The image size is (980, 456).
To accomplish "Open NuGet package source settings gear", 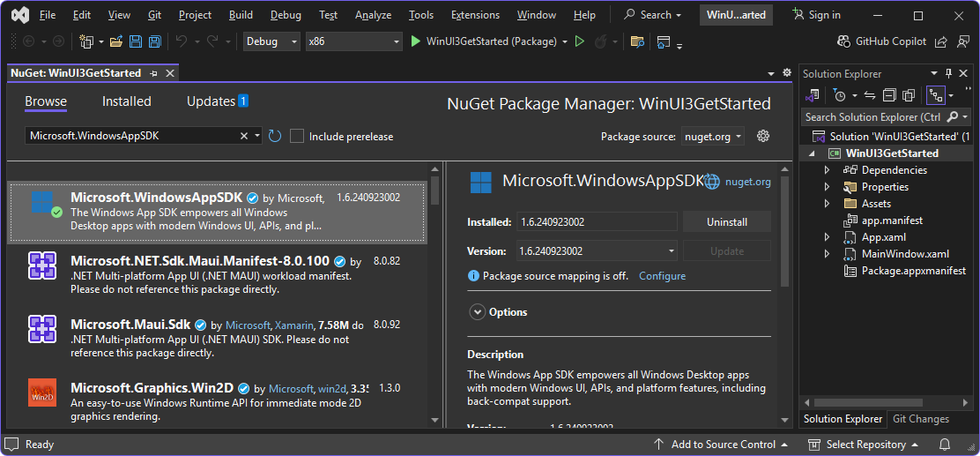I will pyautogui.click(x=762, y=136).
